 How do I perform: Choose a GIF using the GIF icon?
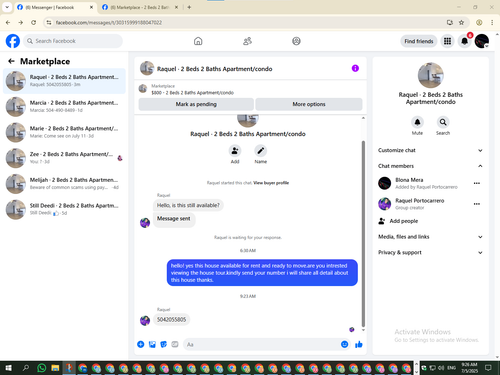click(x=175, y=344)
